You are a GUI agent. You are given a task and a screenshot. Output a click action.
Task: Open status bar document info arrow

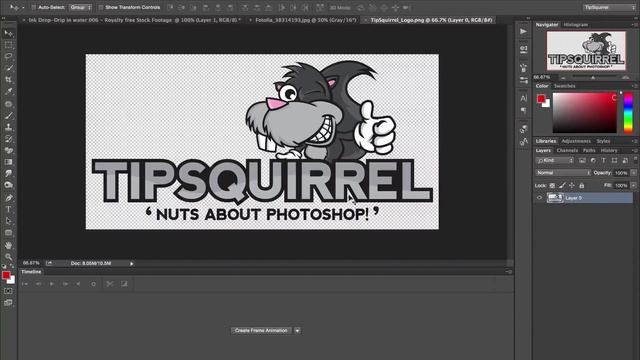pos(131,264)
